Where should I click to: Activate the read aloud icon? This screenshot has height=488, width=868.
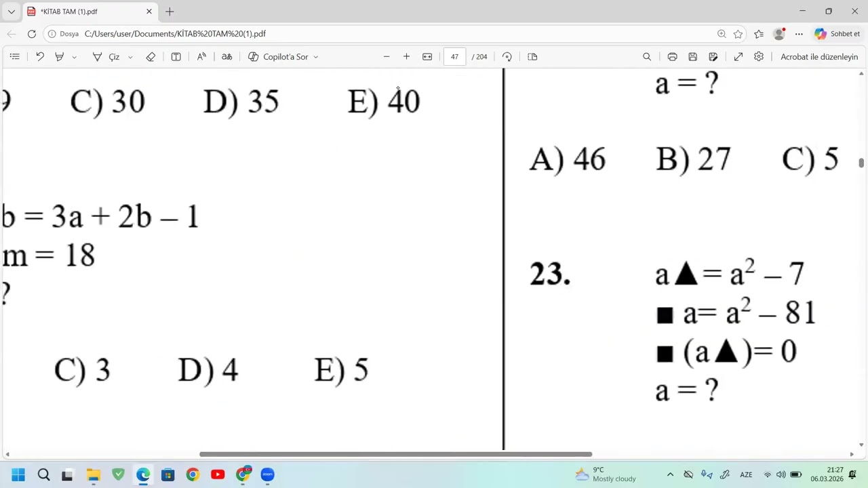201,57
